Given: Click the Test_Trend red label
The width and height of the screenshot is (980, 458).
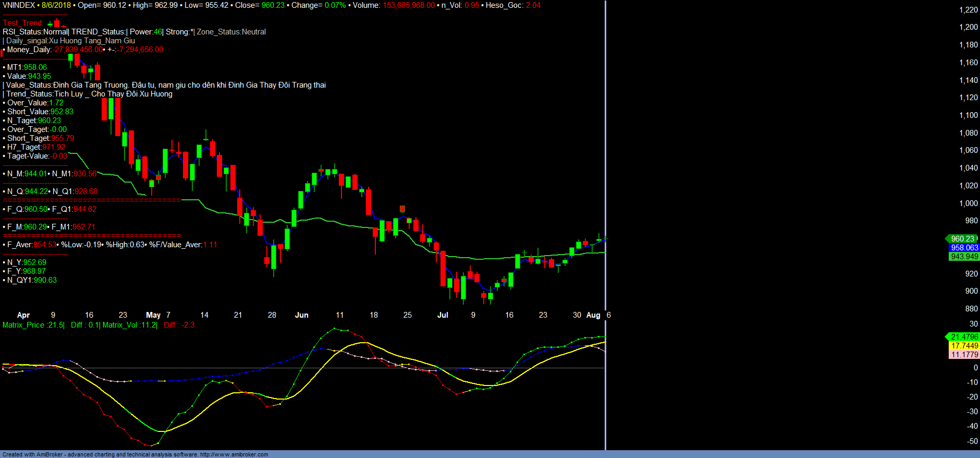Looking at the screenshot, I should click(23, 23).
